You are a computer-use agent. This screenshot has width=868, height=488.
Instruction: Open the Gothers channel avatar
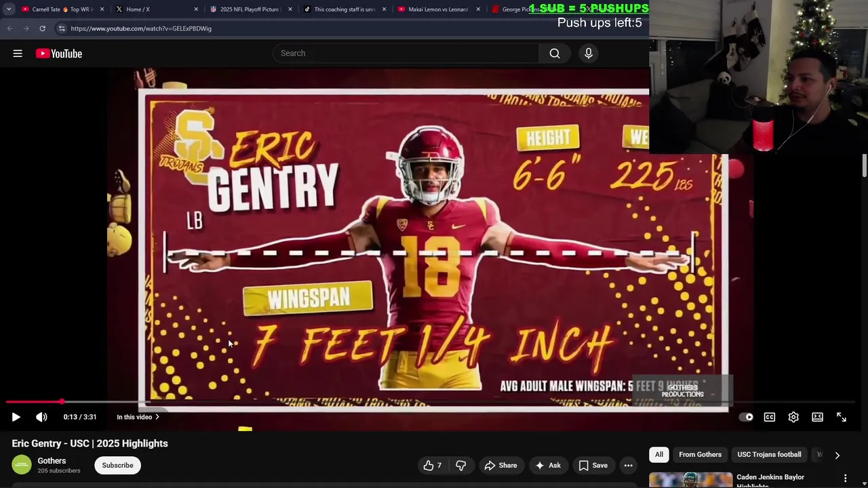[x=22, y=465]
